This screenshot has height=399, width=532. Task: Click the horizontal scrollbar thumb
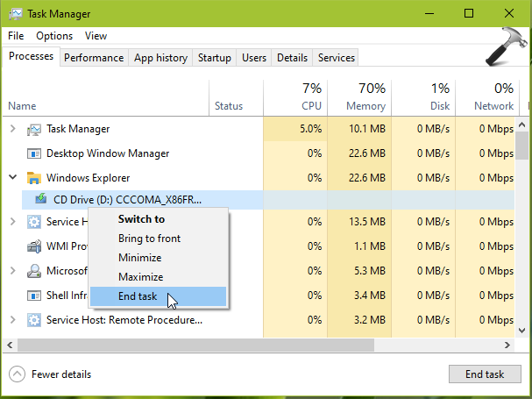[195, 346]
